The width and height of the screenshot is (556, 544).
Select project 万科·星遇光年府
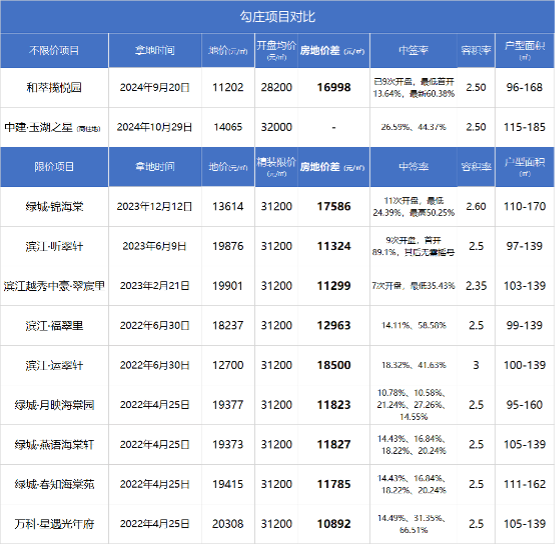pos(54,524)
